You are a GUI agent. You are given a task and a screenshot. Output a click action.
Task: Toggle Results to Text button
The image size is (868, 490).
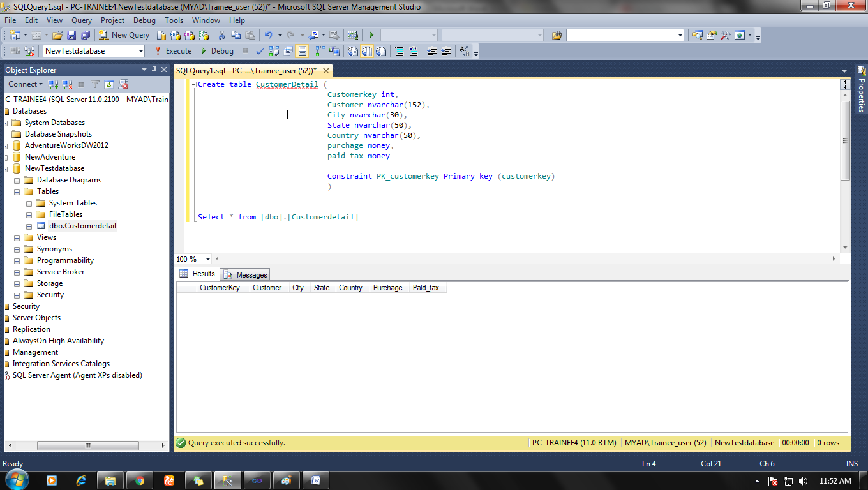pyautogui.click(x=352, y=50)
